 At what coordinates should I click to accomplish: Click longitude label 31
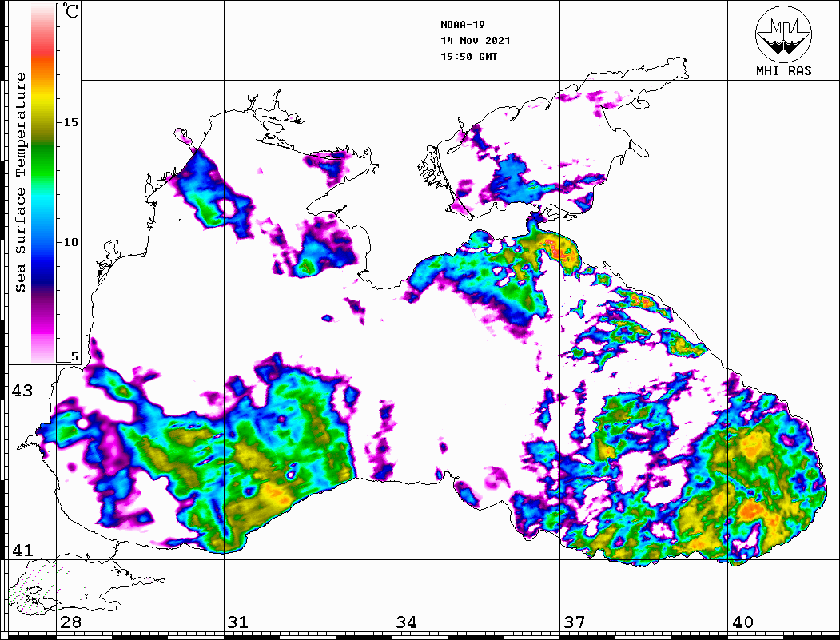238,622
